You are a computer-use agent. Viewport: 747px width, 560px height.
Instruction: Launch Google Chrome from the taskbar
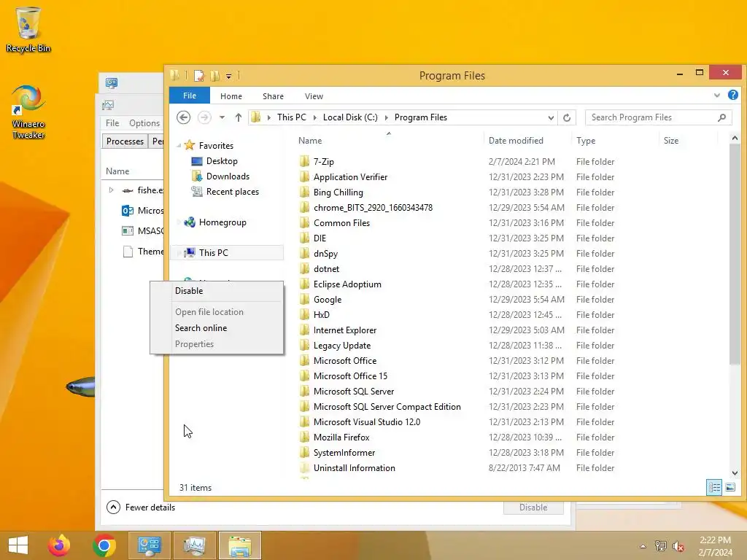point(104,545)
